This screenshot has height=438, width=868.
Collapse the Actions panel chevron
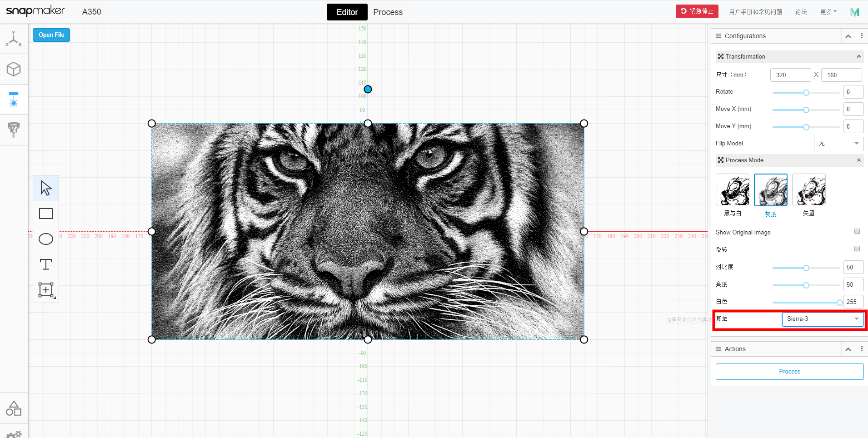[848, 349]
